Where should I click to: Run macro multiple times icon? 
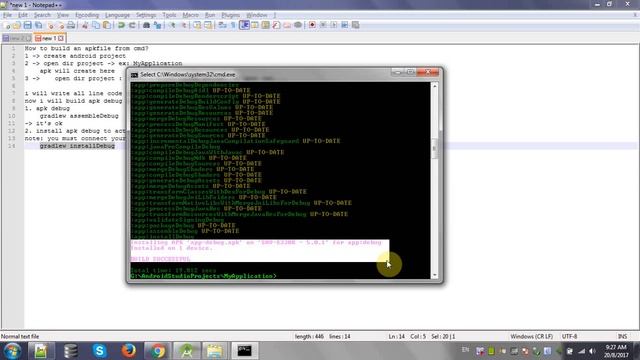click(345, 25)
